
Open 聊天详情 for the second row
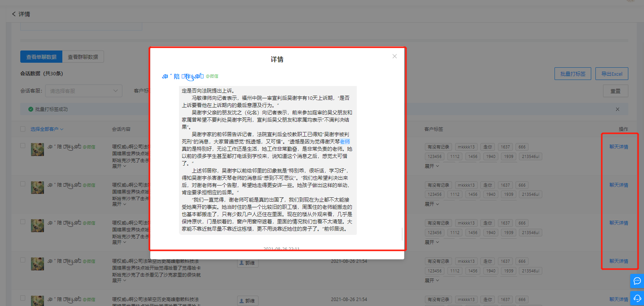coord(619,185)
